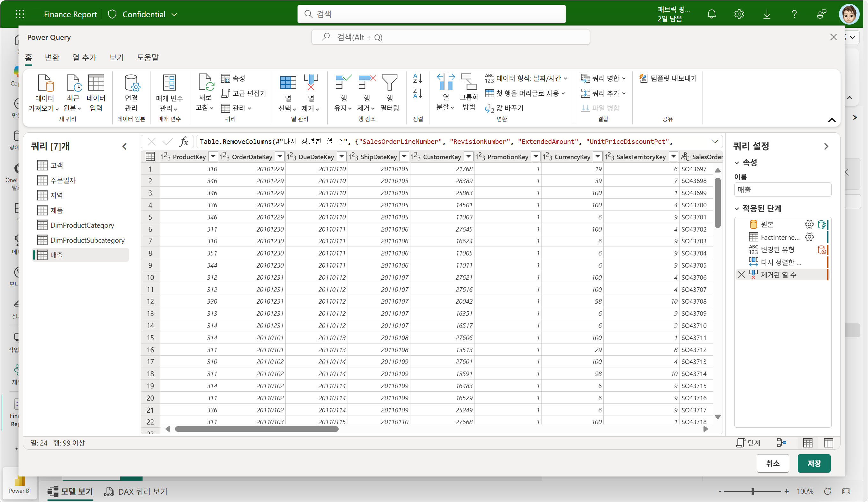Toggle the 단계 script view button
This screenshot has height=502, width=868.
pos(748,443)
